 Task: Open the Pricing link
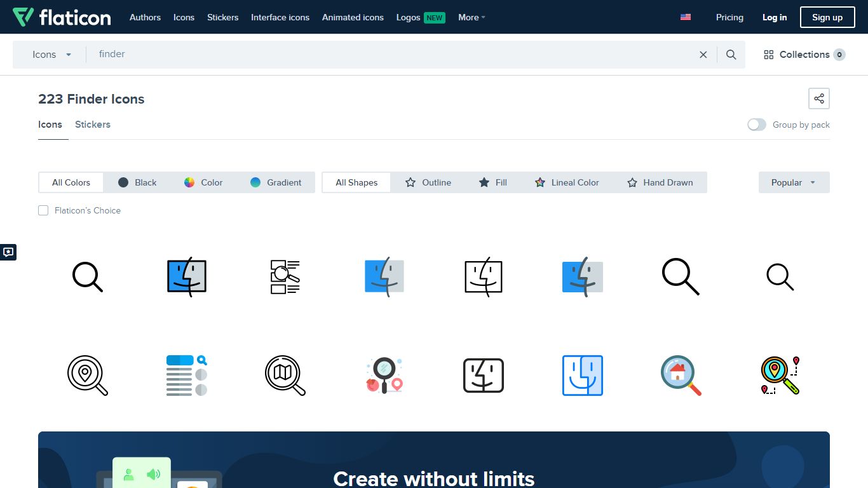[729, 17]
